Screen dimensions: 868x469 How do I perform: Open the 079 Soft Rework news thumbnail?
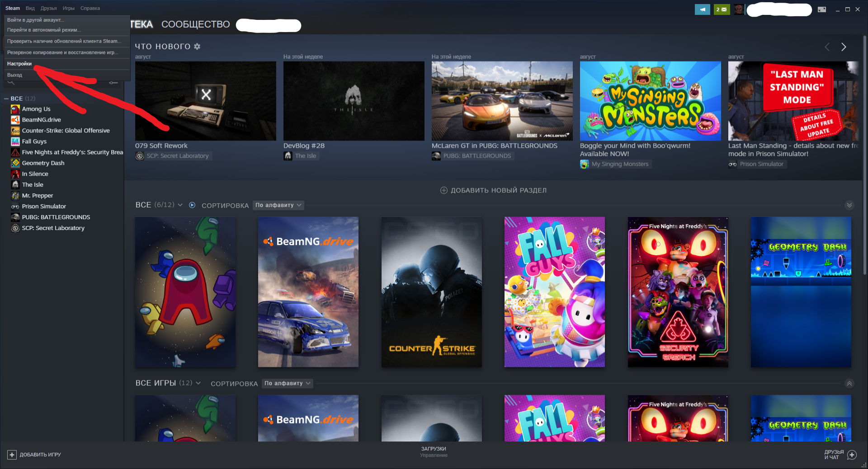pos(206,101)
